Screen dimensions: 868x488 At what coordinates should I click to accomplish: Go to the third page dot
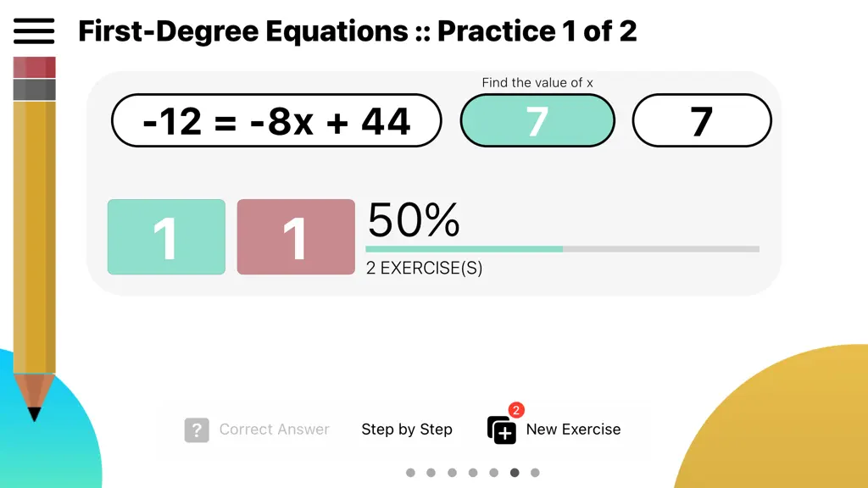pyautogui.click(x=453, y=473)
